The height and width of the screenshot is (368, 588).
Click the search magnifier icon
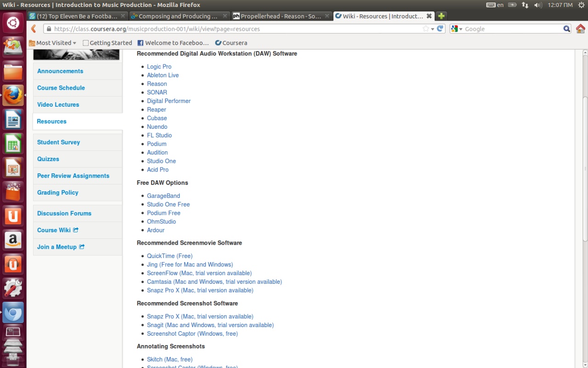click(567, 29)
